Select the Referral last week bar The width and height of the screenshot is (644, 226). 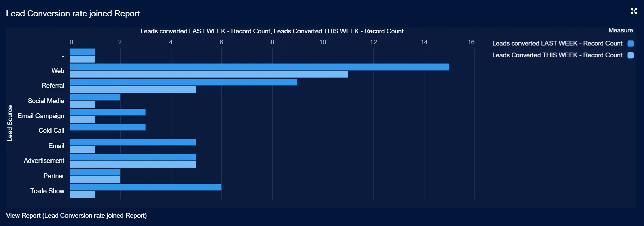pyautogui.click(x=184, y=82)
